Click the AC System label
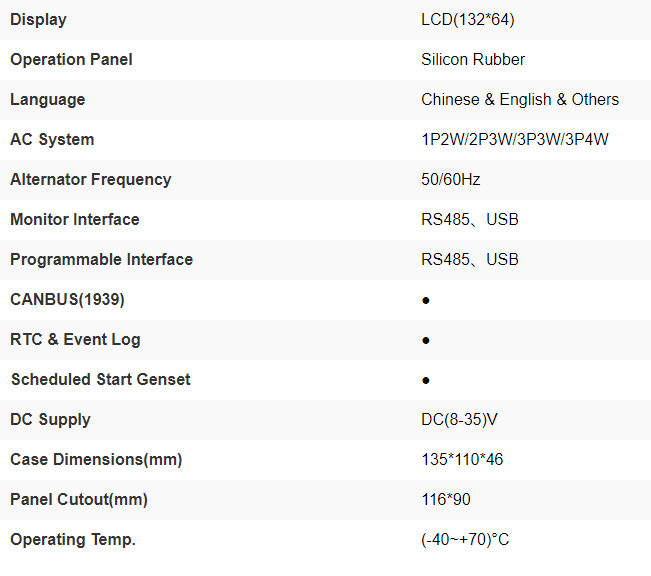Image resolution: width=651 pixels, height=576 pixels. pyautogui.click(x=52, y=140)
